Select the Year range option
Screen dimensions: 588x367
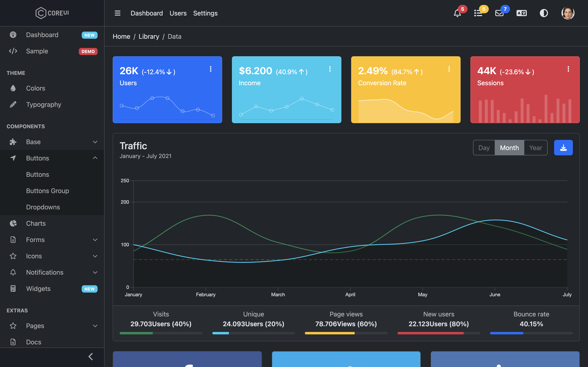click(536, 148)
